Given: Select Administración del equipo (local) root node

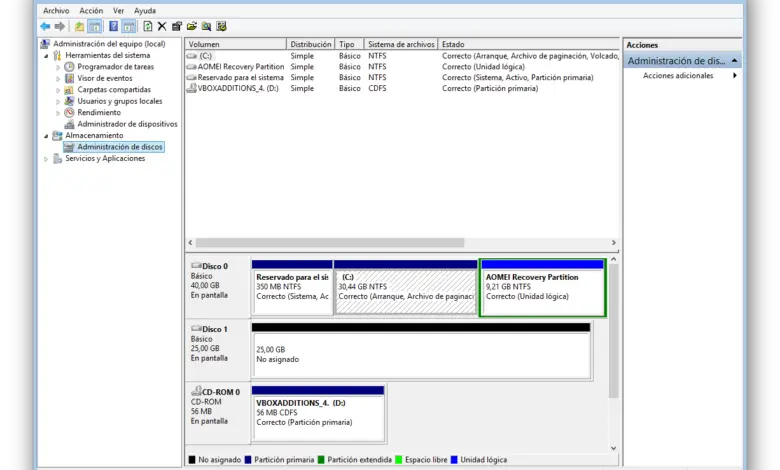Looking at the screenshot, I should coord(109,44).
